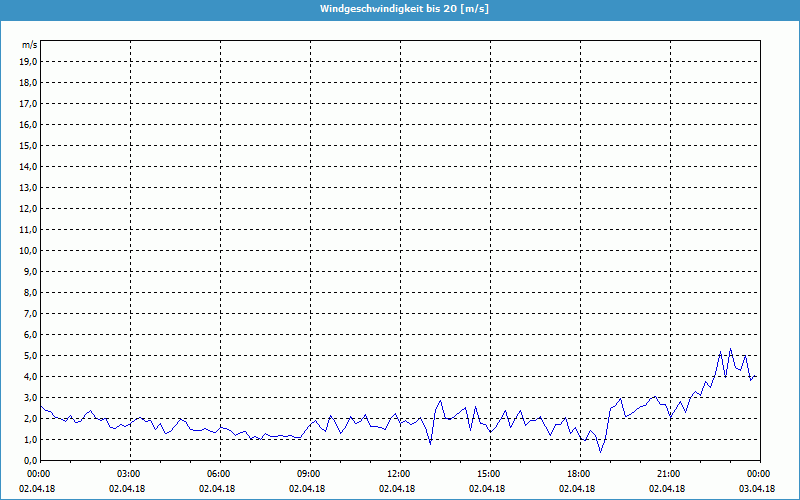
Task: Click the highest peak of the blue line
Action: [731, 349]
